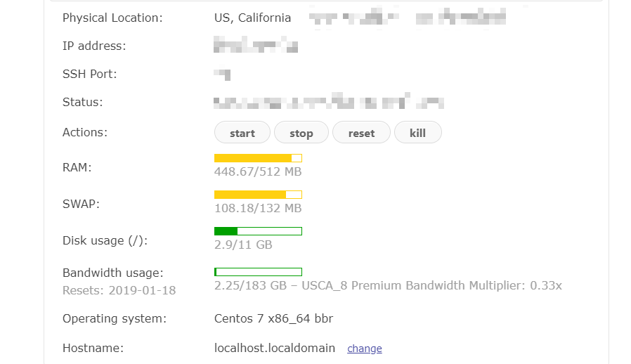
Task: Click the bandwidth usage progress bar
Action: 258,272
